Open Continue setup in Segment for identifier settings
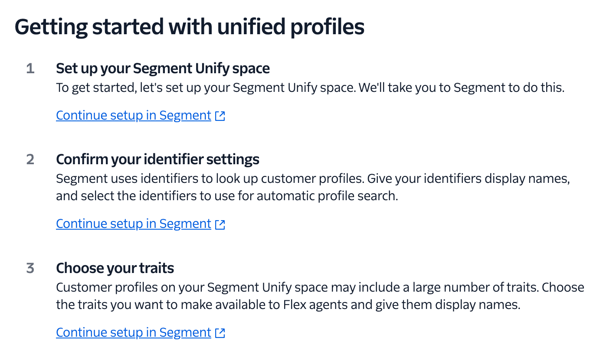Viewport: 603px width, 364px height. pos(133,224)
